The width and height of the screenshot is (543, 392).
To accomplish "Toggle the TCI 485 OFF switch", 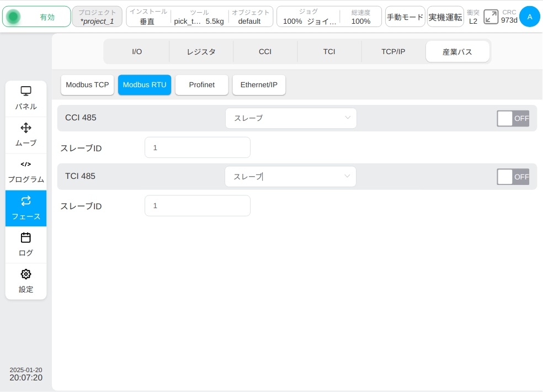I will click(x=513, y=177).
